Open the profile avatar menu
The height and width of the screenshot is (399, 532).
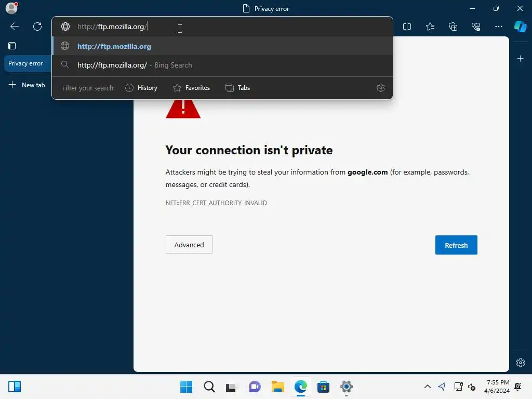[x=11, y=8]
